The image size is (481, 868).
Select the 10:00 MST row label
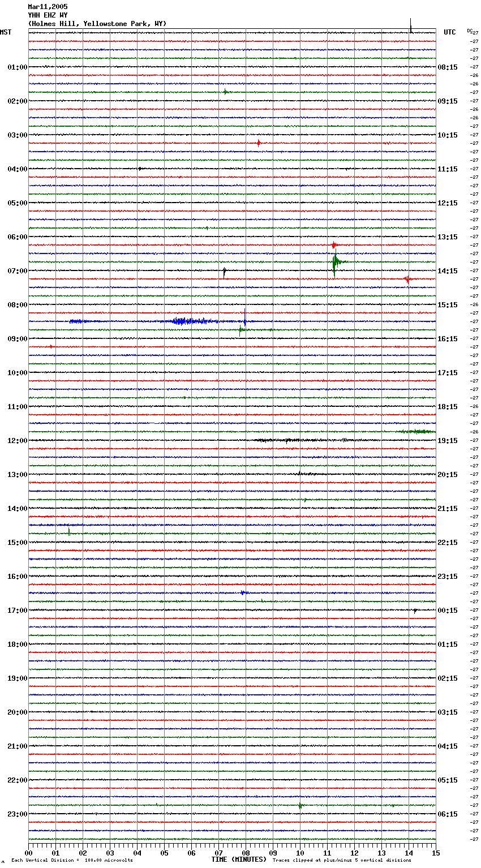click(18, 373)
